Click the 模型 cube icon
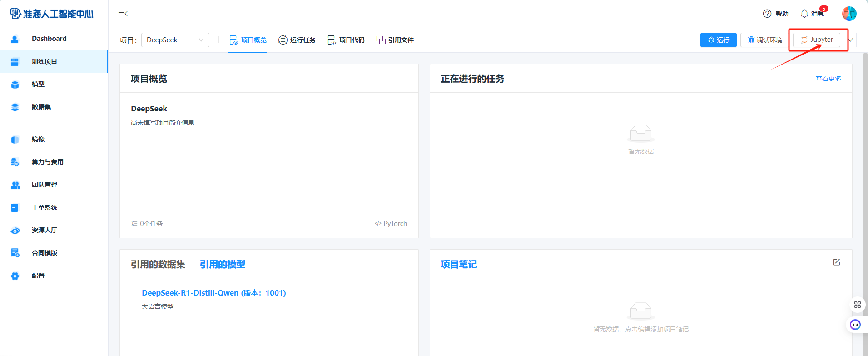The width and height of the screenshot is (868, 356). [15, 85]
